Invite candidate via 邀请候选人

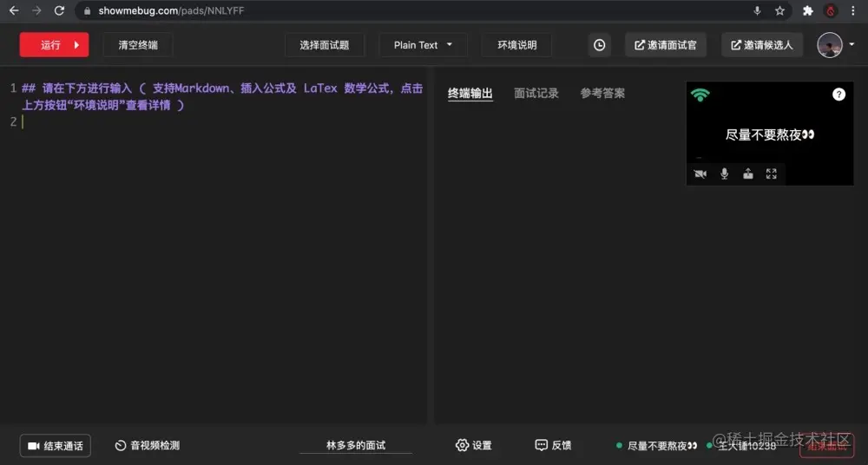pos(762,45)
